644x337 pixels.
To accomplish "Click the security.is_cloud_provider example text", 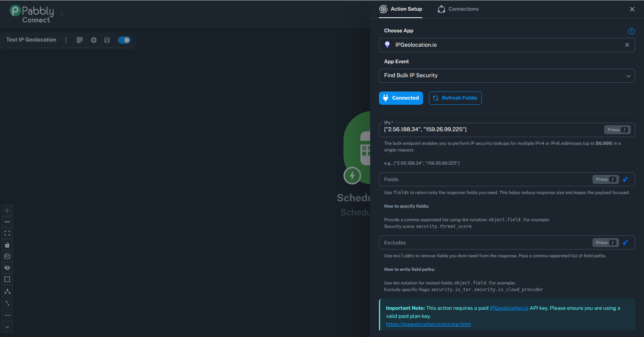I will tap(508, 290).
